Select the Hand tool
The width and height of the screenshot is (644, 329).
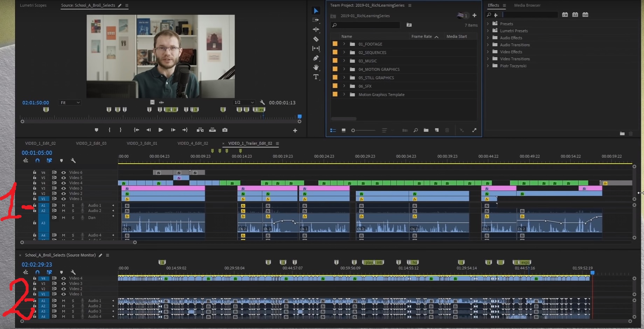(x=316, y=68)
